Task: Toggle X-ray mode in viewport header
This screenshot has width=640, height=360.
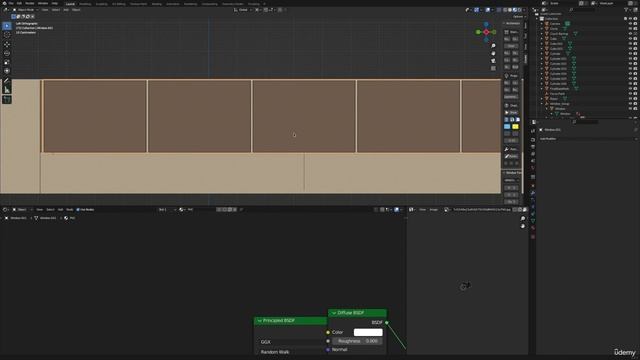Action: pyautogui.click(x=499, y=10)
